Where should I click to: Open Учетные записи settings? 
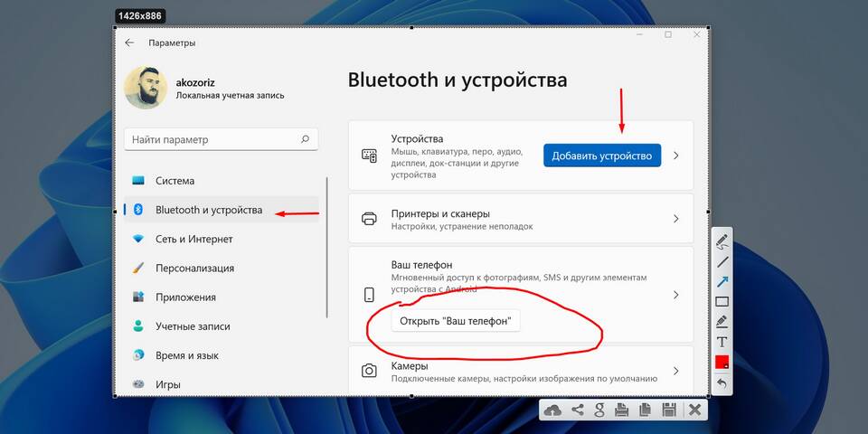pyautogui.click(x=222, y=326)
